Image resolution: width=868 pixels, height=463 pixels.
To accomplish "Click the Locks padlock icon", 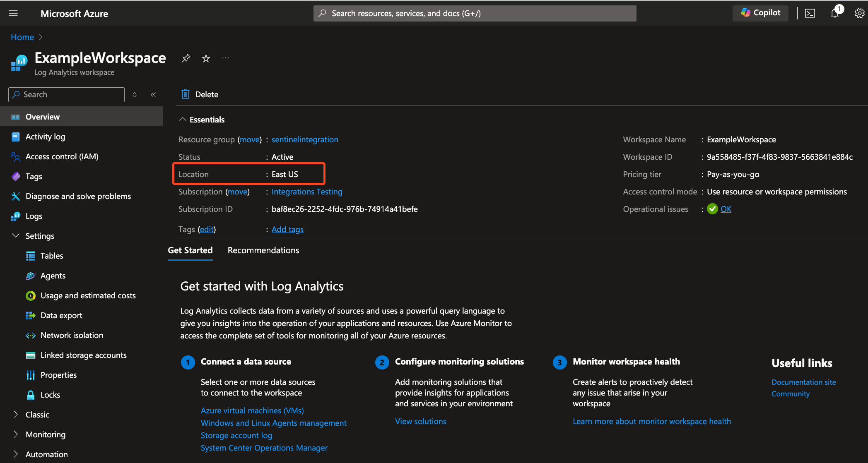I will click(x=31, y=395).
